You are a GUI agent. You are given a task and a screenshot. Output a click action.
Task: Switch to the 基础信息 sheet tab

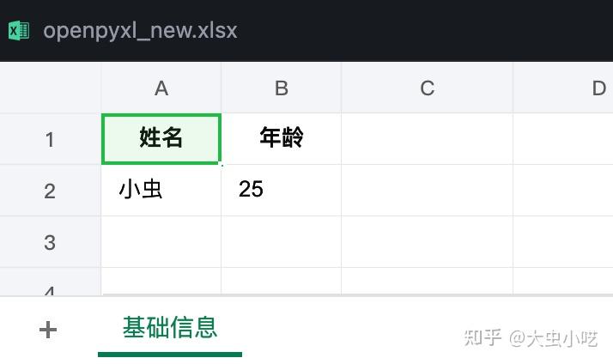click(x=170, y=328)
